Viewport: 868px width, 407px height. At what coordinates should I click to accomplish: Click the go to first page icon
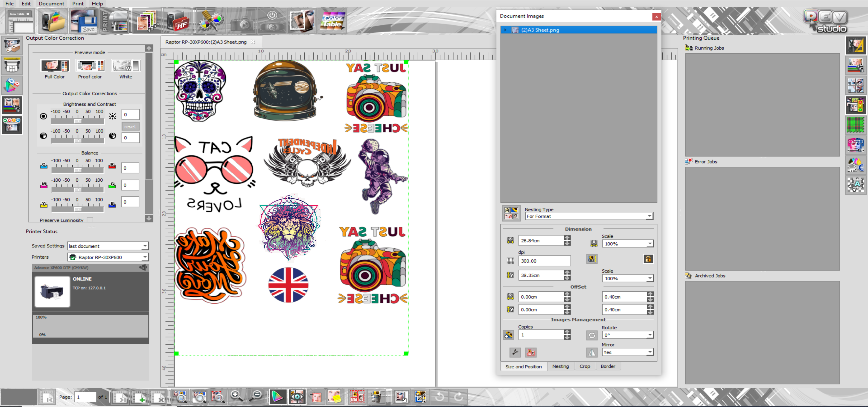coord(47,397)
